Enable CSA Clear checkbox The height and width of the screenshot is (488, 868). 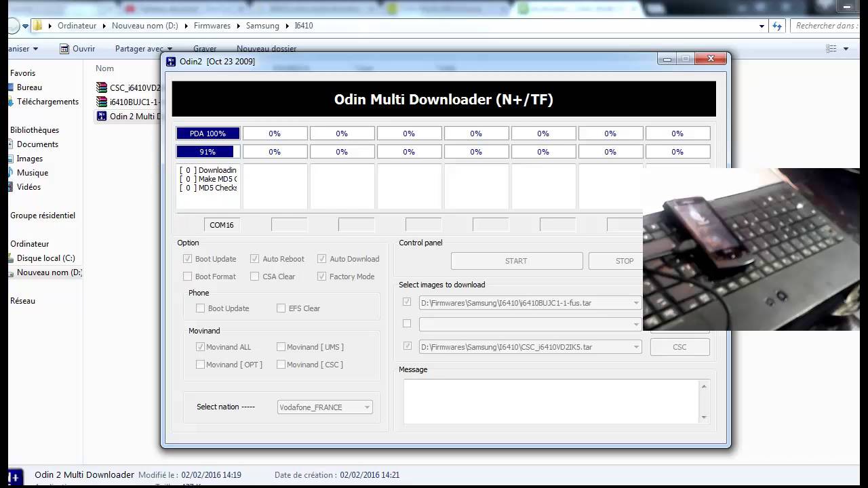254,277
